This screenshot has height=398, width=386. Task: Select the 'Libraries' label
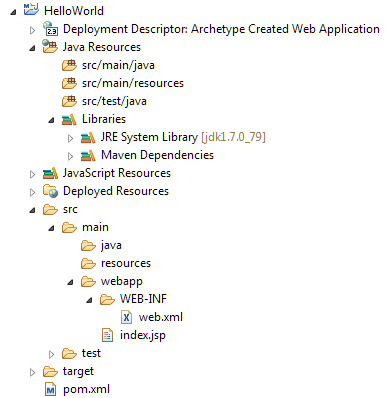104,119
